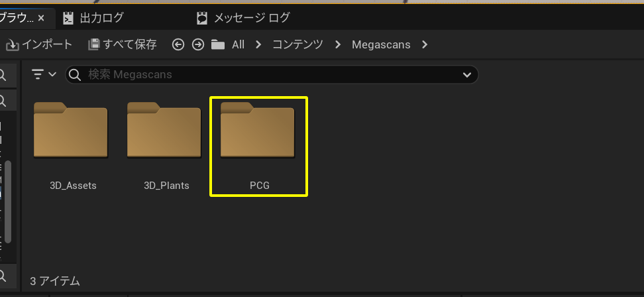The height and width of the screenshot is (297, 644).
Task: Select Megascans in the breadcrumb path
Action: (381, 44)
